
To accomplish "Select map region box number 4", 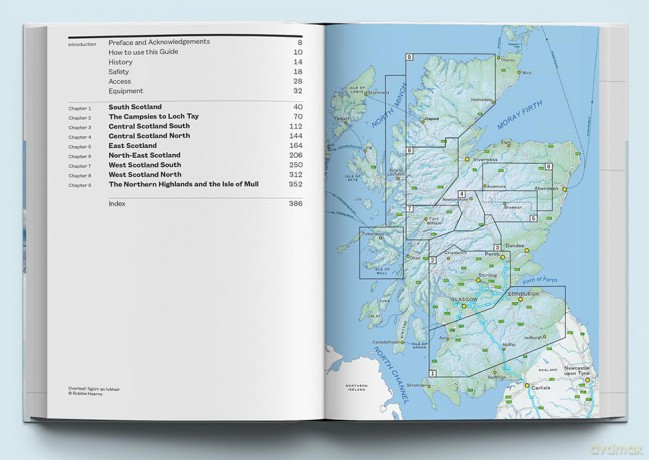I will tap(462, 194).
